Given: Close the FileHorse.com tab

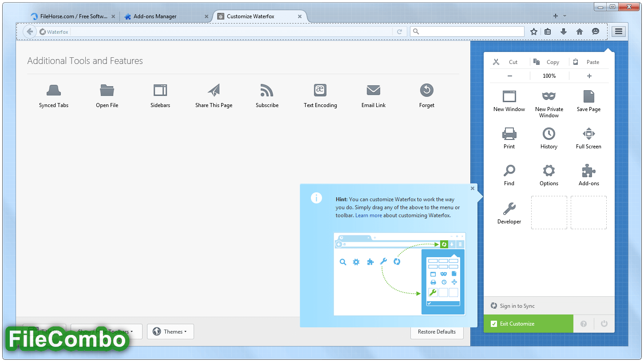Looking at the screenshot, I should coord(113,16).
